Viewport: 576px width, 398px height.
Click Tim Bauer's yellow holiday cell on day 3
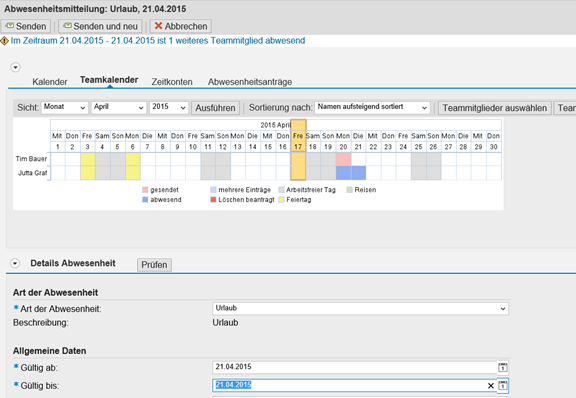[88, 159]
